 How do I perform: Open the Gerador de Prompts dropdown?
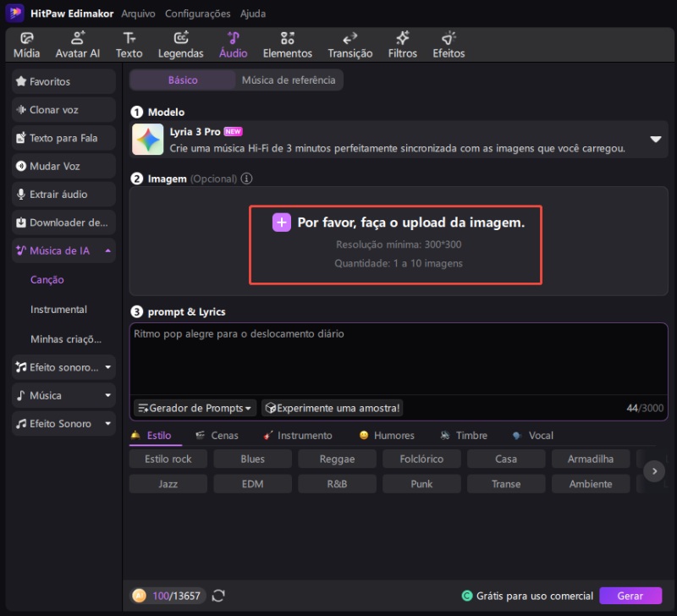click(195, 408)
